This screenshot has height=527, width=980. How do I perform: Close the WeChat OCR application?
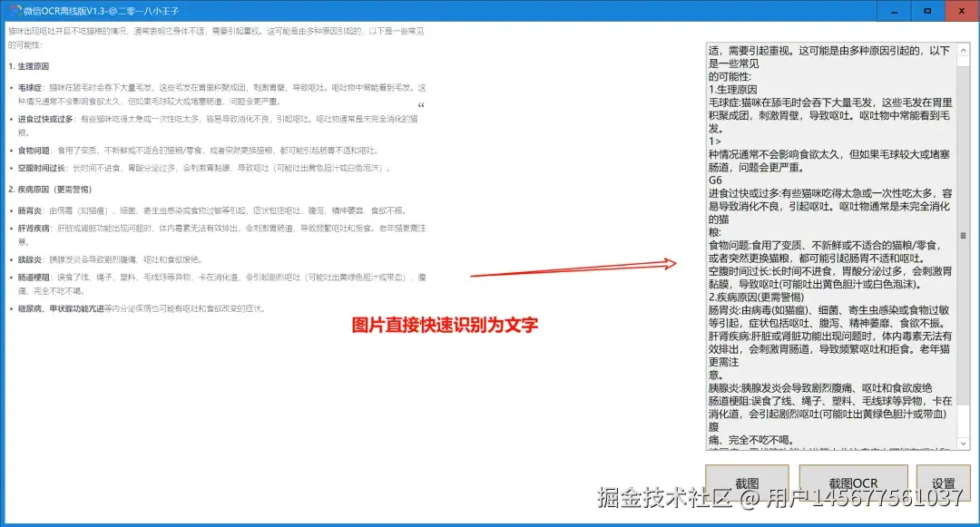click(x=962, y=10)
